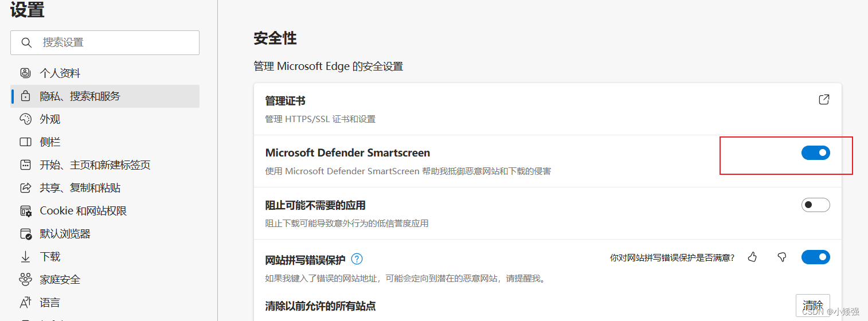Open the 语言 settings page
Viewport: 868px width, 321px height.
tap(105, 303)
